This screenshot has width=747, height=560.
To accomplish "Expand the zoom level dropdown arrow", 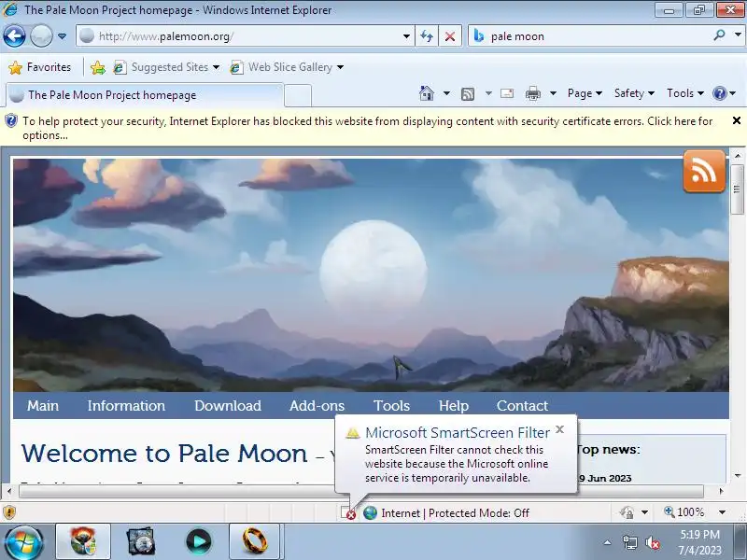I will click(x=722, y=512).
